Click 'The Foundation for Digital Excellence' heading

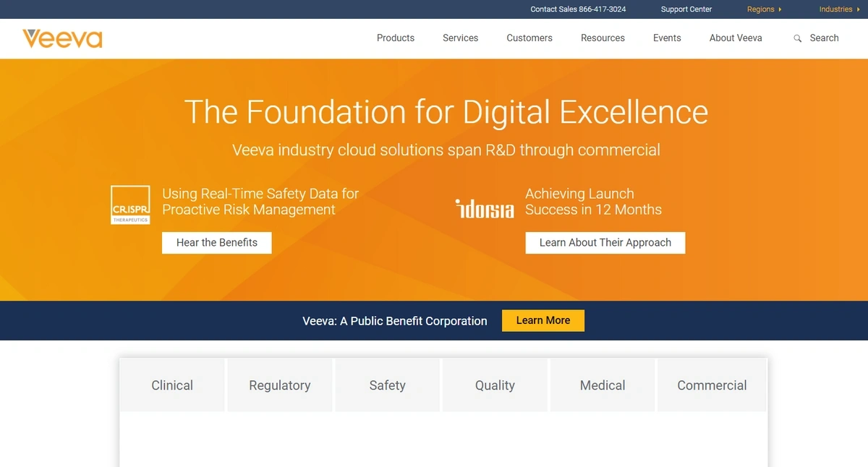click(x=446, y=112)
